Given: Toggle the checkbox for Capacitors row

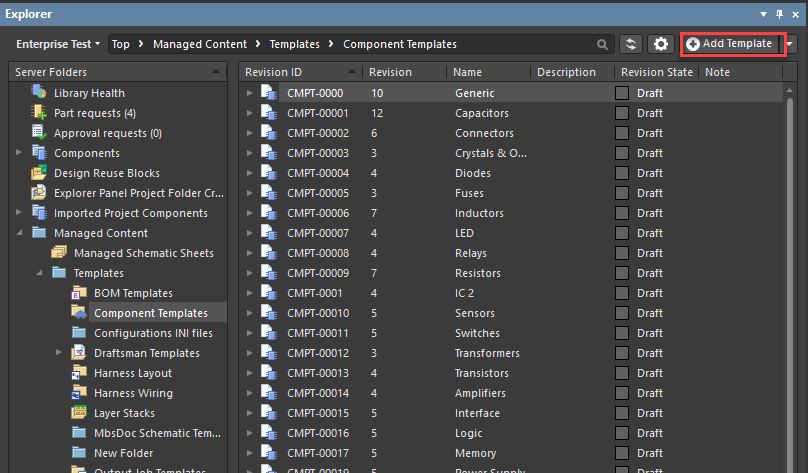Looking at the screenshot, I should point(622,113).
